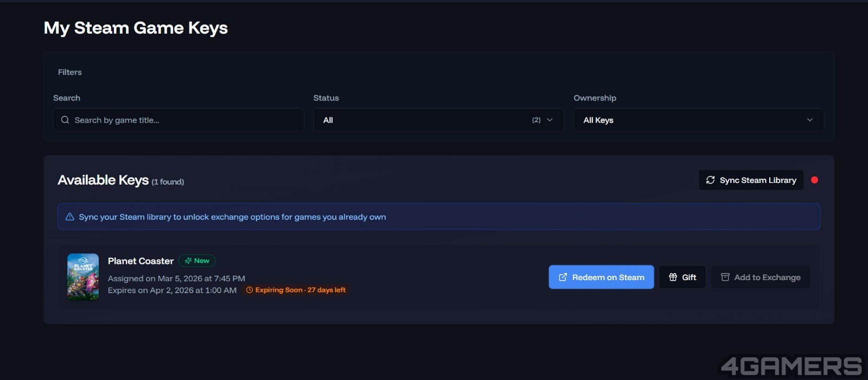Click the Planet Coaster game title
Screen dimensions: 868x380
[x=141, y=261]
